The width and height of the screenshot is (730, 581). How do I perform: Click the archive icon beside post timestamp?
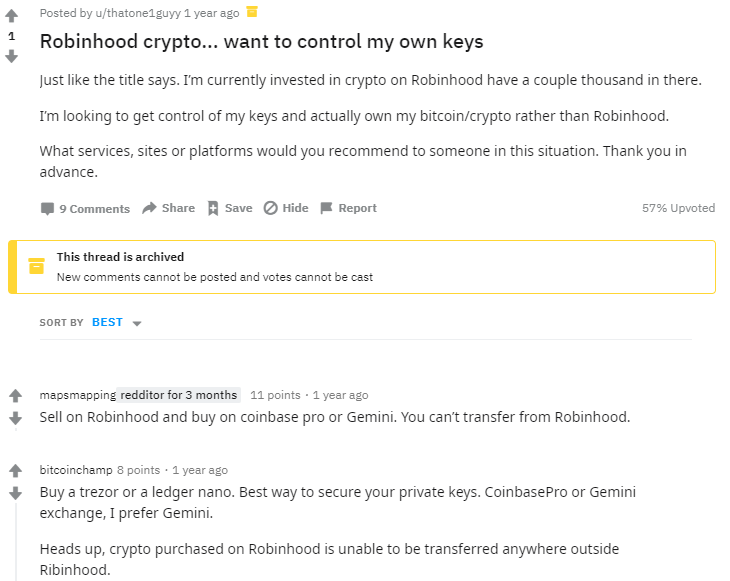click(252, 12)
